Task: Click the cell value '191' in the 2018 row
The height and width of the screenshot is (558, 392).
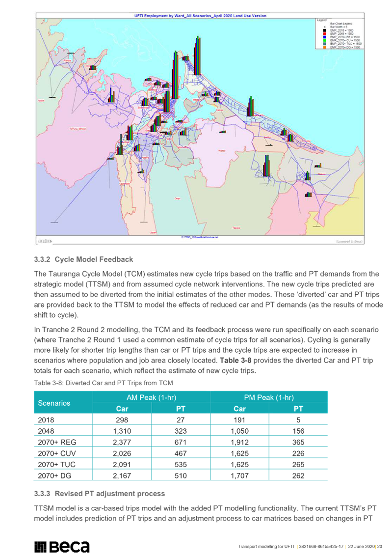Action: coord(239,420)
